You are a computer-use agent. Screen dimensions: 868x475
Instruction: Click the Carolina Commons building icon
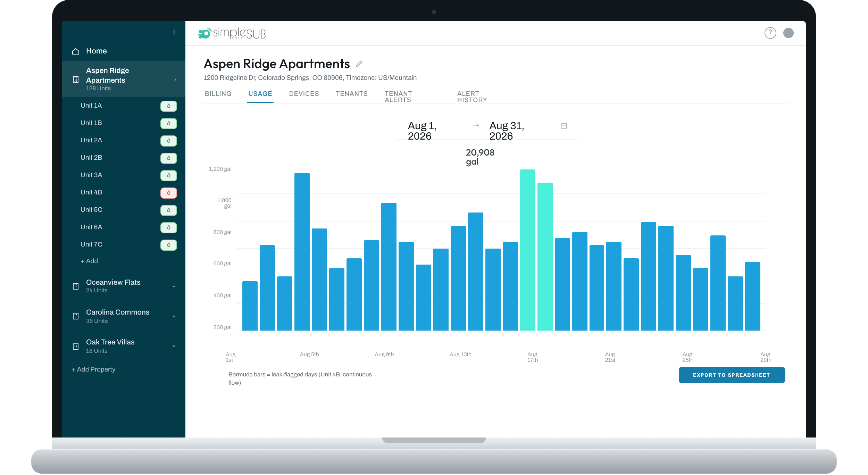coord(76,316)
